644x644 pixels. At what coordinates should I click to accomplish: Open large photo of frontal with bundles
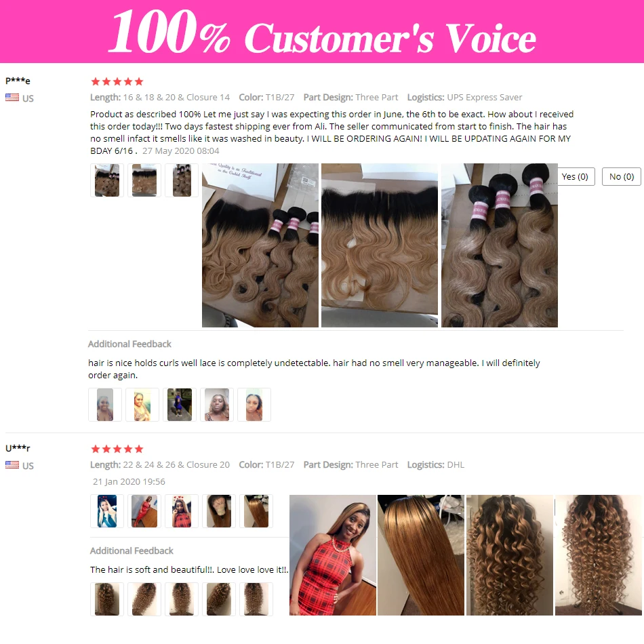(260, 245)
